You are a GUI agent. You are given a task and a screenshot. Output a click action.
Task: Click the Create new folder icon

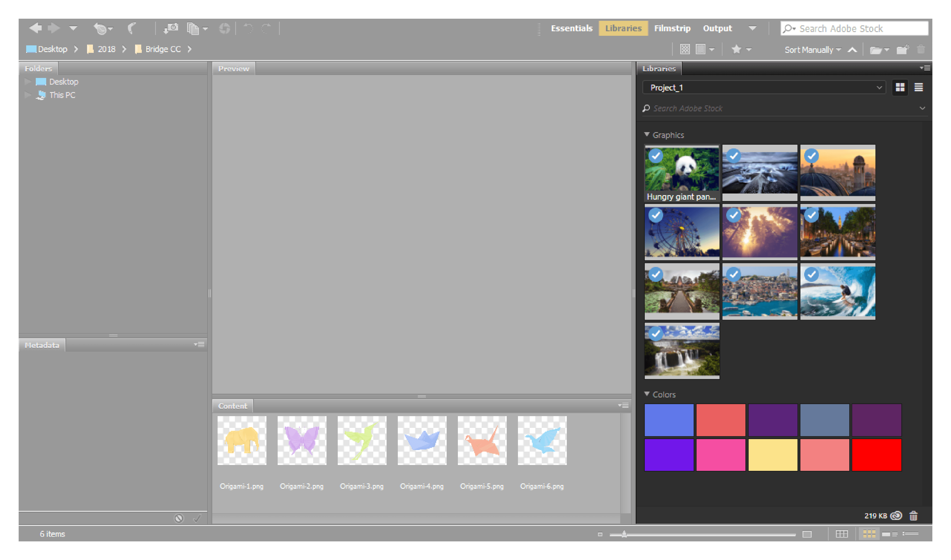(x=902, y=49)
